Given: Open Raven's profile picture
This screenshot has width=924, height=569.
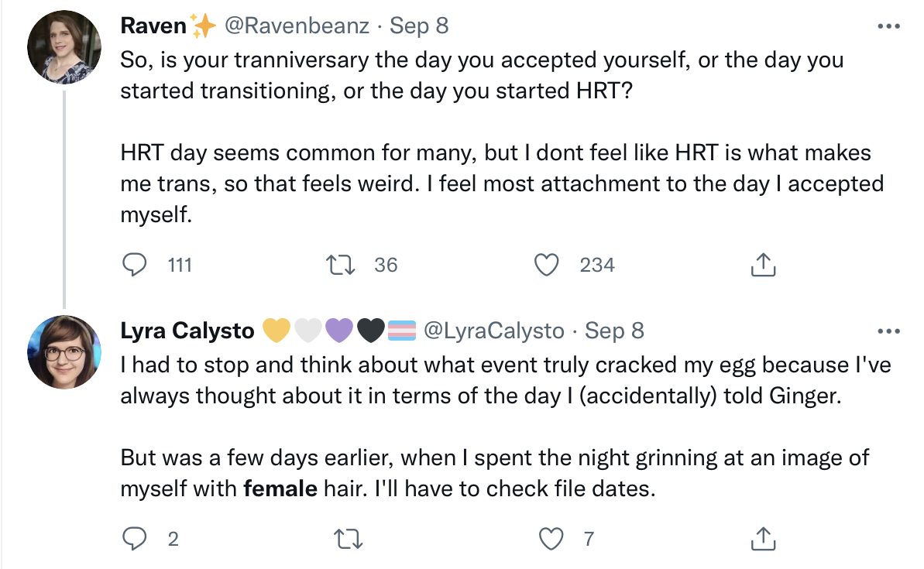Looking at the screenshot, I should (64, 47).
